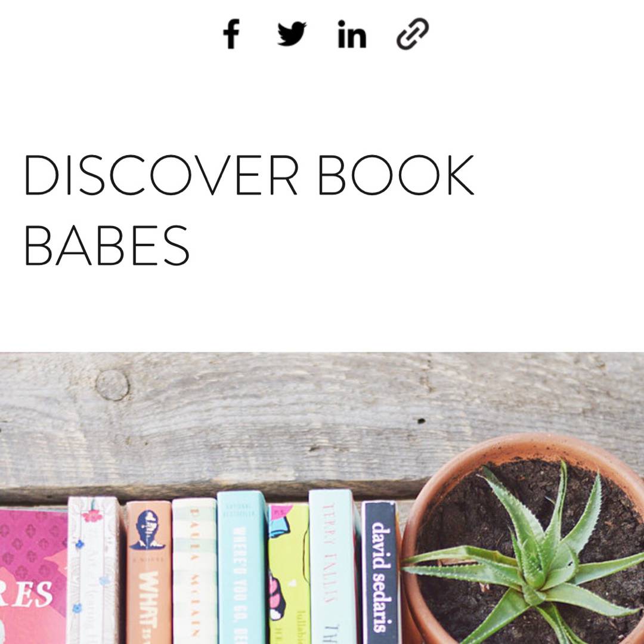644x644 pixels.
Task: Share the post on Facebook
Action: 231,34
